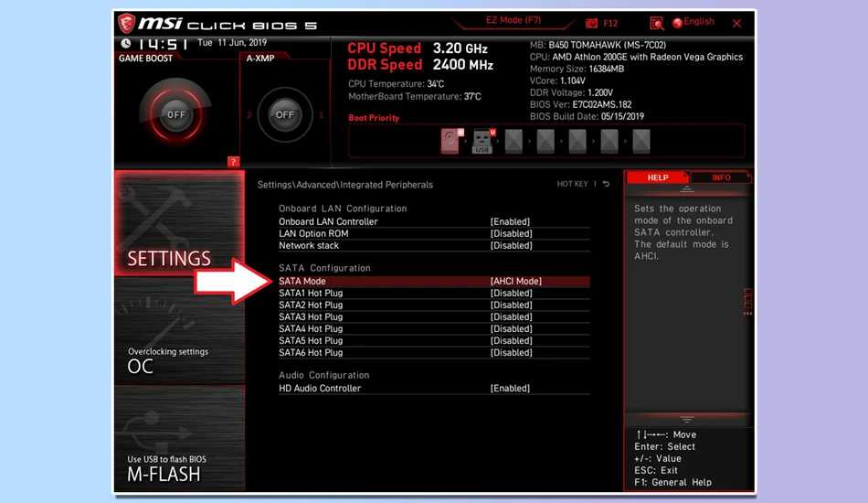The width and height of the screenshot is (868, 503).
Task: Take a screenshot with the F12 camera icon
Action: pyautogui.click(x=592, y=23)
